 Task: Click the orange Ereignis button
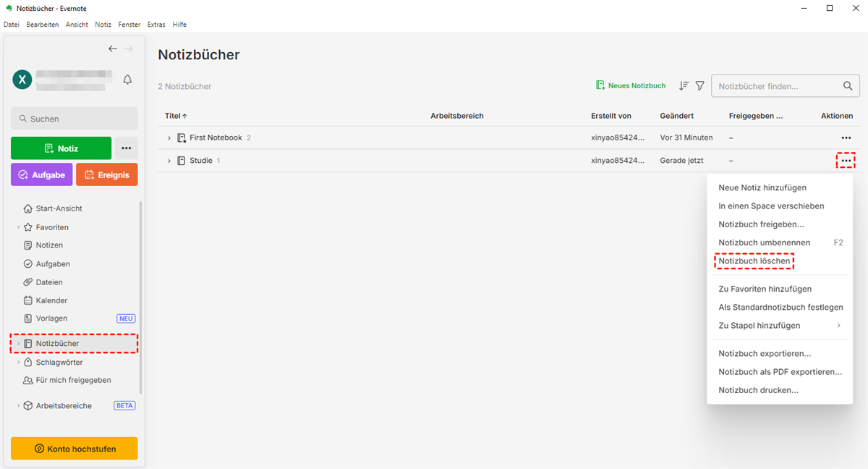coord(107,174)
